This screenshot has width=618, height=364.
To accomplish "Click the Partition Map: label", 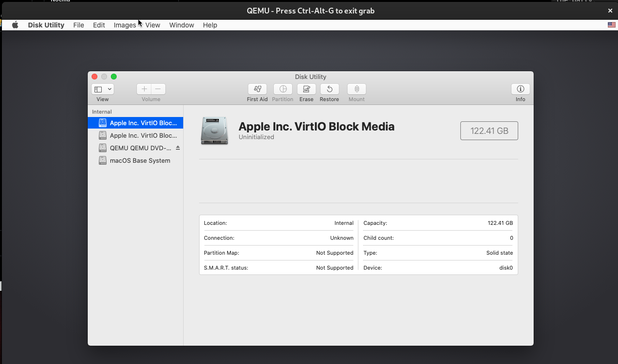I will pyautogui.click(x=221, y=253).
